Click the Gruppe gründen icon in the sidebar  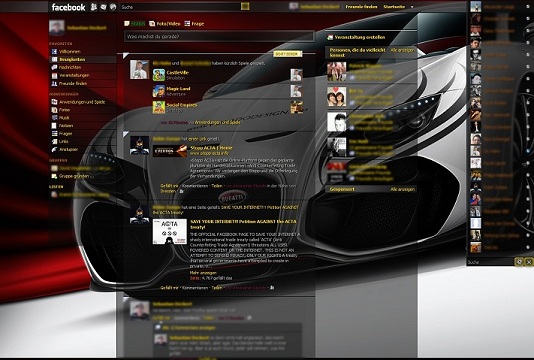54,176
